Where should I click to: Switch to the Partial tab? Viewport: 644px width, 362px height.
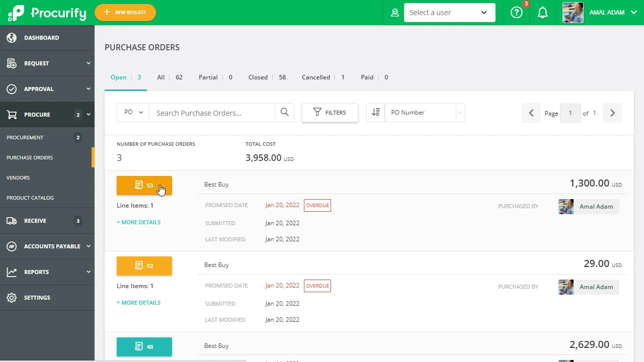215,77
